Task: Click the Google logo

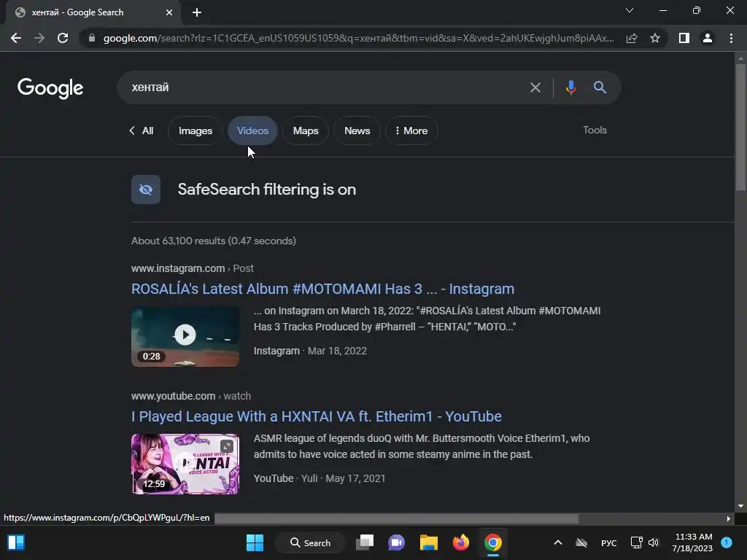Action: pos(50,88)
